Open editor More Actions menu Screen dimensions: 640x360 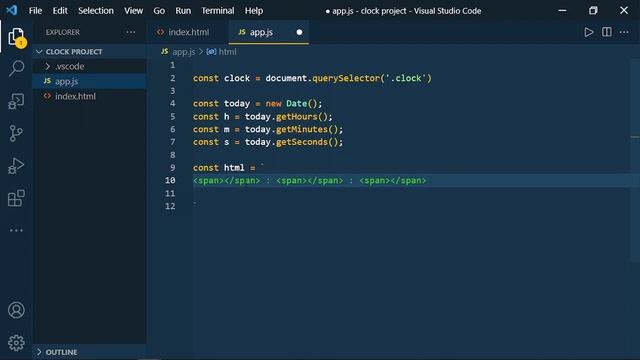click(x=624, y=32)
